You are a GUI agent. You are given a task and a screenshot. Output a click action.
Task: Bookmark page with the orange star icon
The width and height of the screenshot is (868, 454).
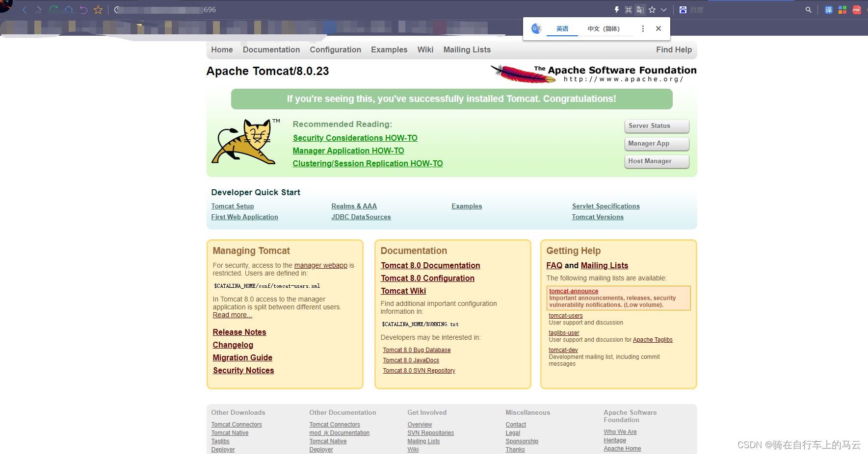pos(98,10)
